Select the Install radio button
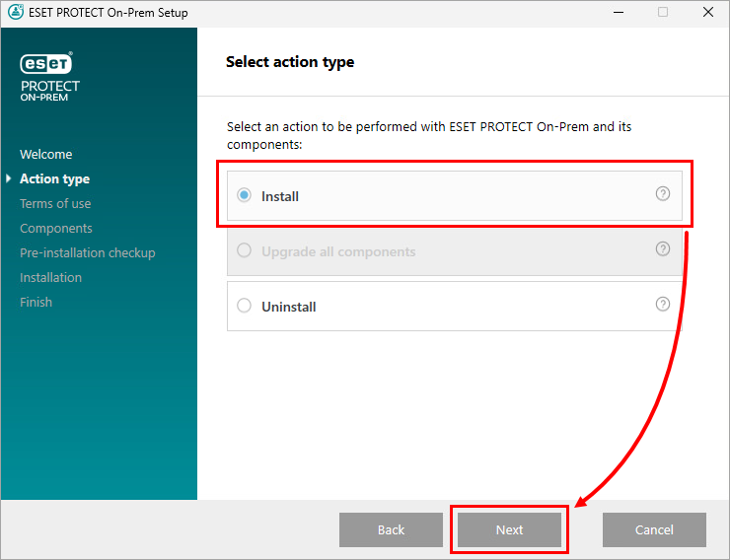This screenshot has width=730, height=560. click(245, 196)
